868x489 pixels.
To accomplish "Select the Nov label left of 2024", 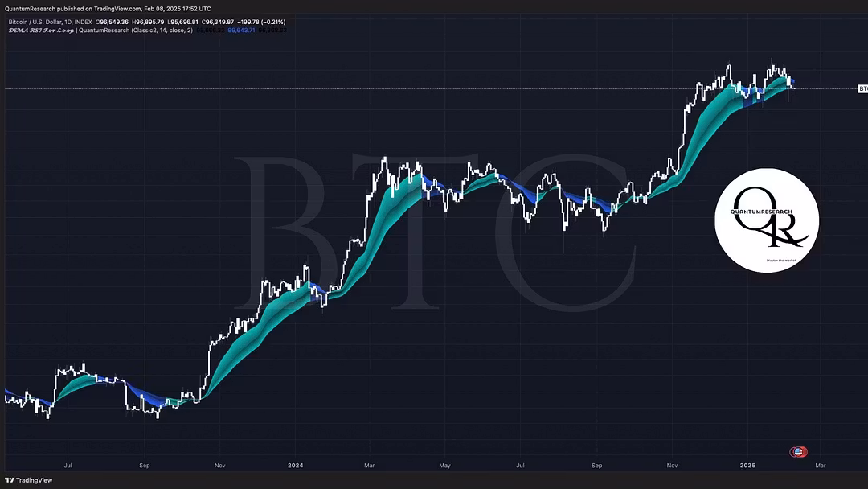I will [219, 465].
